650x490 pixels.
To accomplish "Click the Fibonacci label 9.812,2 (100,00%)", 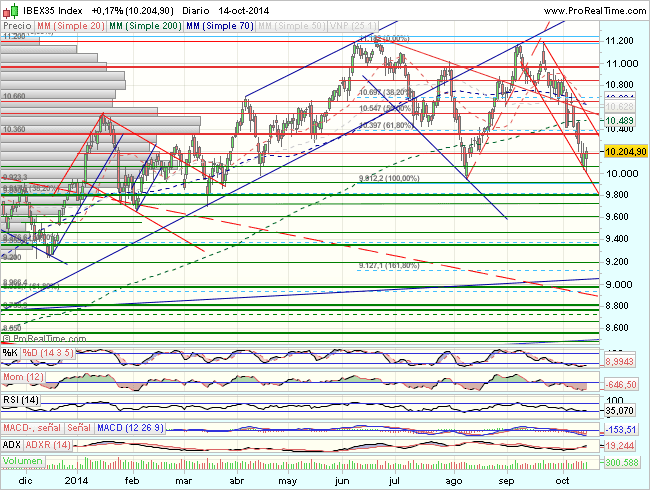I will (x=389, y=178).
